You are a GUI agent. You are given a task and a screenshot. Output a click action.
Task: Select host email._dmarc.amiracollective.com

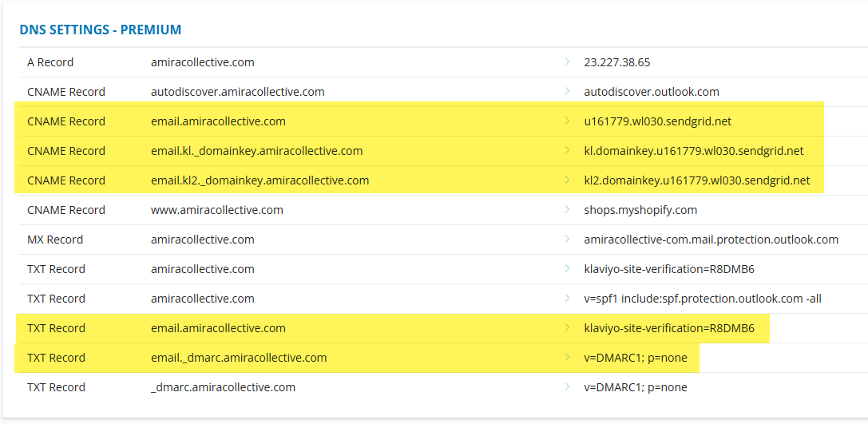(x=239, y=358)
